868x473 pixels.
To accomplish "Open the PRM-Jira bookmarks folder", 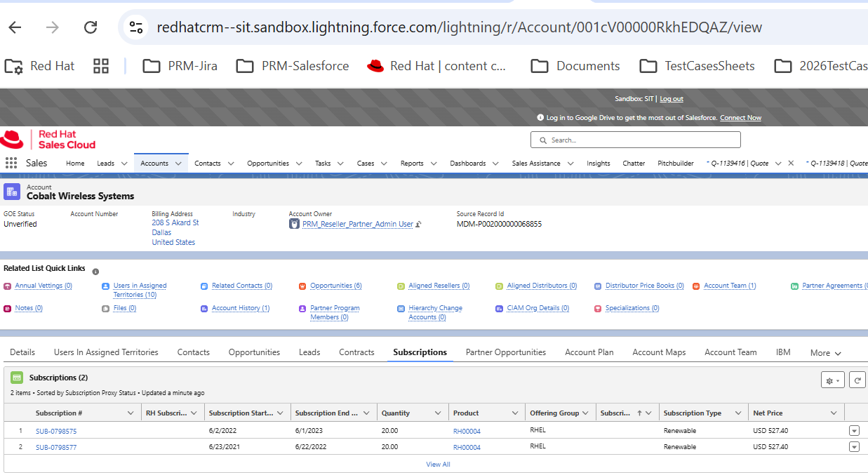I will click(180, 66).
